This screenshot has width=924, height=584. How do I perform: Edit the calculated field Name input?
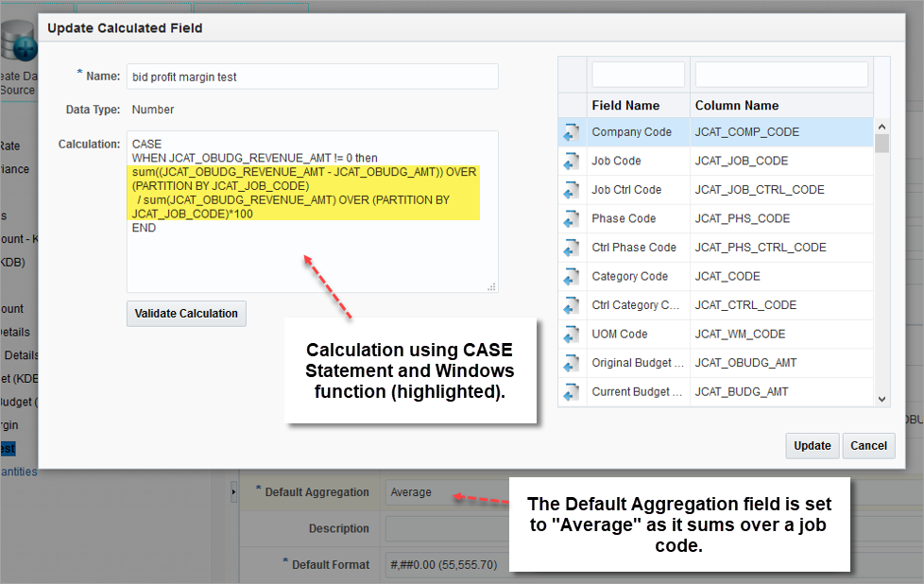[x=313, y=77]
